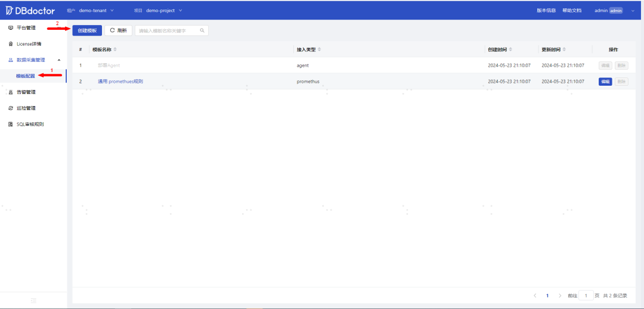644x309 pixels.
Task: Click the promethus 接入类型 cell
Action: tap(308, 82)
